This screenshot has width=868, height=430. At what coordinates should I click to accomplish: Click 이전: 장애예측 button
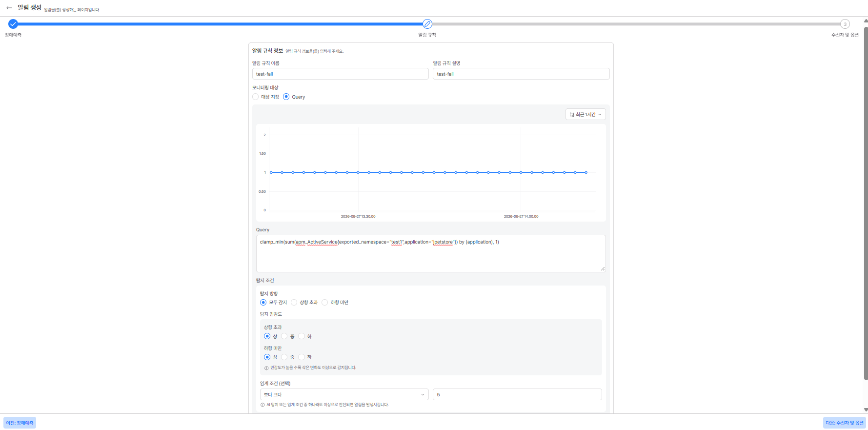[20, 423]
